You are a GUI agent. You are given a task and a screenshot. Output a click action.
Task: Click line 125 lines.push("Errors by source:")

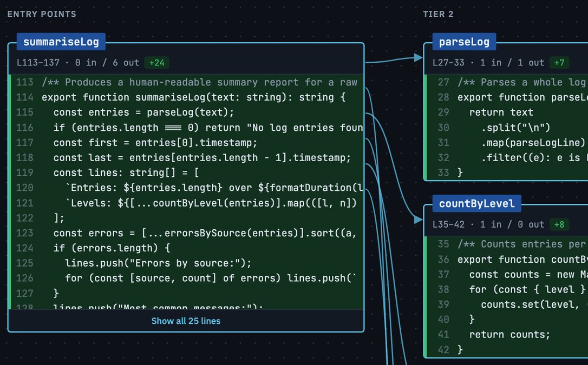point(187,263)
